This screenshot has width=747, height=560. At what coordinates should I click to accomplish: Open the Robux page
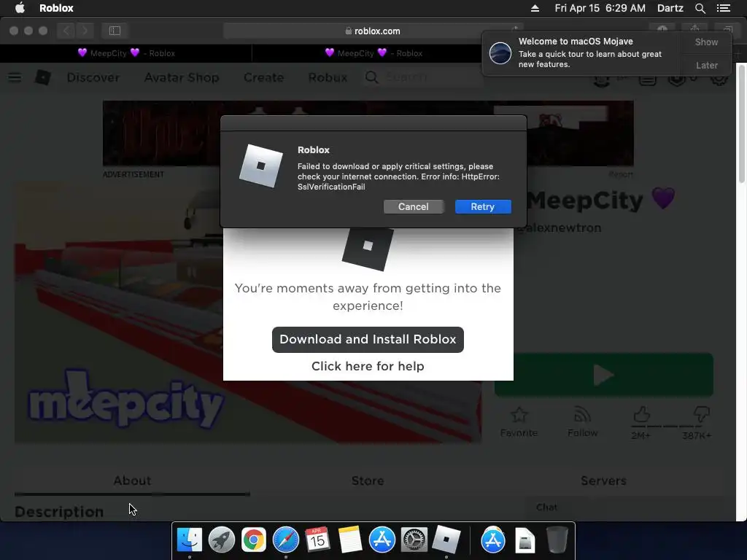click(328, 77)
